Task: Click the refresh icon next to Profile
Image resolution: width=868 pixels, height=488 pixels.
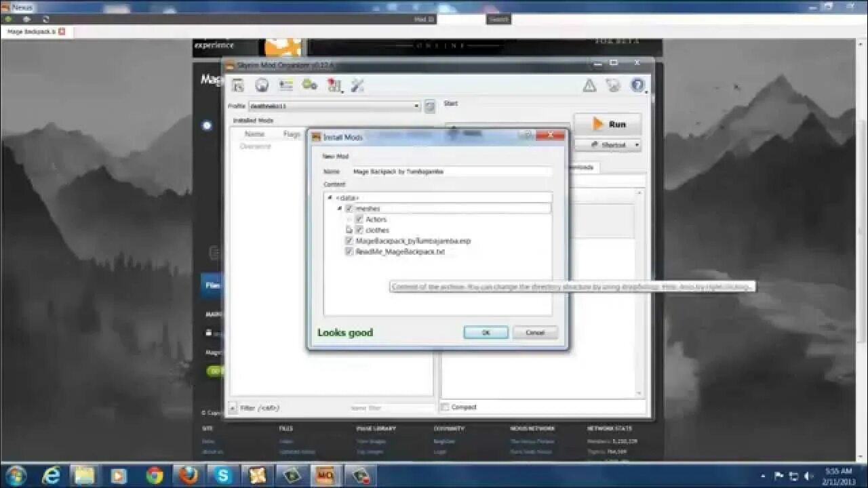Action: tap(429, 106)
